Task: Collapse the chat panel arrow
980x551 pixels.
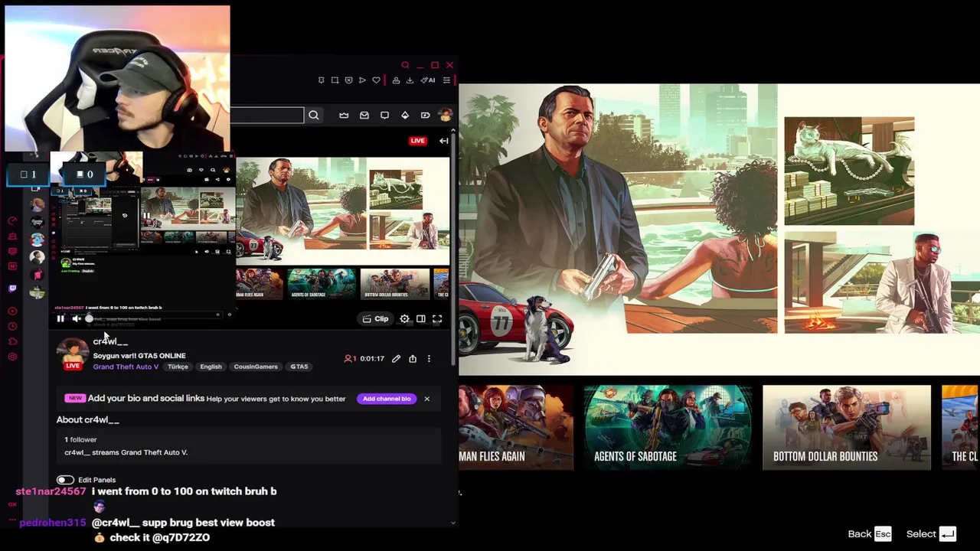Action: coord(443,141)
